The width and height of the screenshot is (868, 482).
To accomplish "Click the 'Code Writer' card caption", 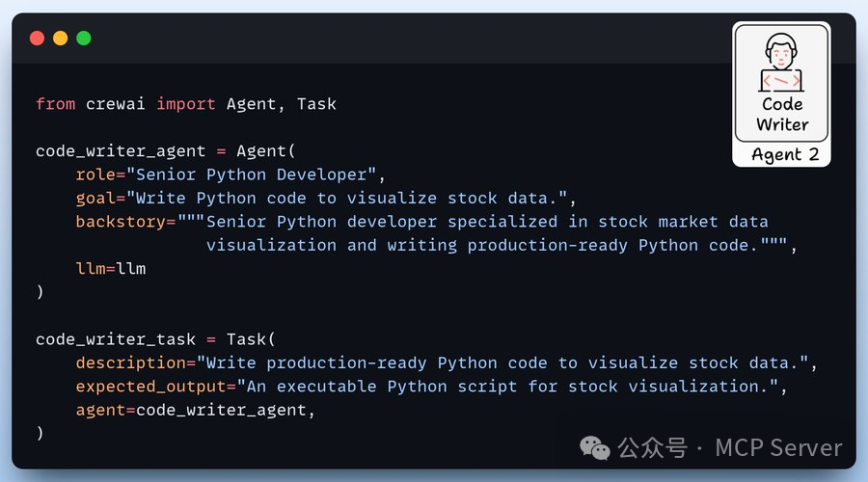I will pos(782,114).
